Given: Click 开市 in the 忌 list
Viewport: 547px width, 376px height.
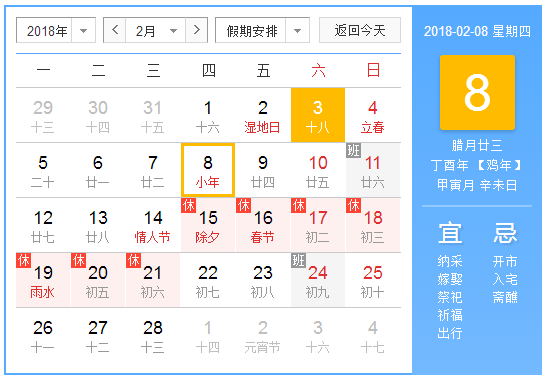Looking at the screenshot, I should click(505, 261).
